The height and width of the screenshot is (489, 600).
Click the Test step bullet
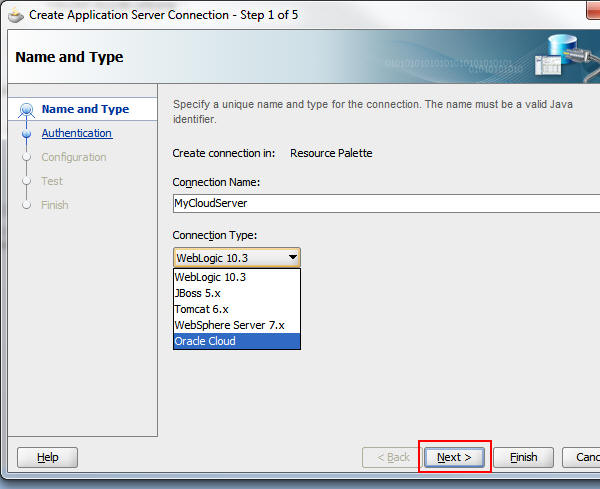26,181
